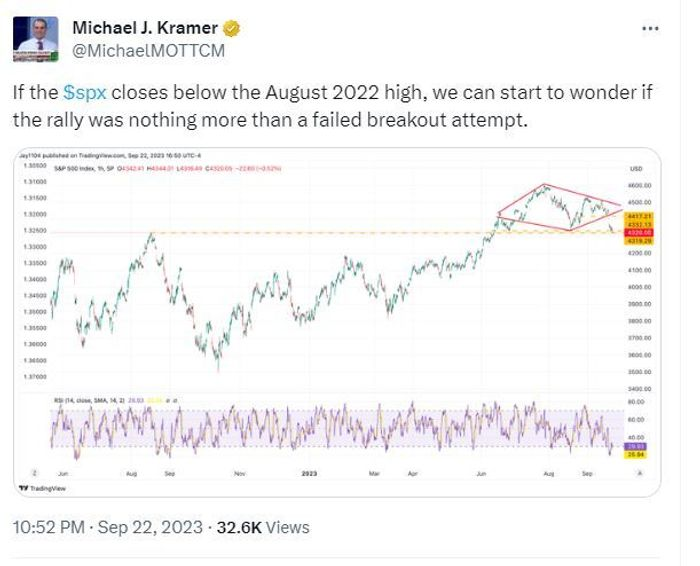Click the Z icon at chart bottom-left
The width and height of the screenshot is (700, 566).
pos(34,473)
